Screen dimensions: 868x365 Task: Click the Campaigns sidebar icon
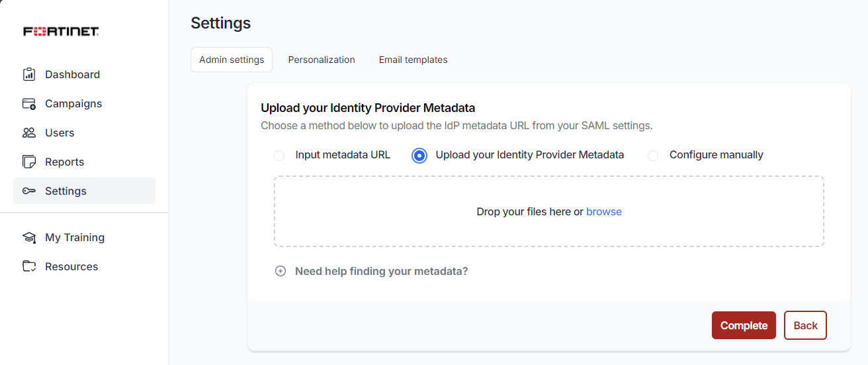[29, 103]
